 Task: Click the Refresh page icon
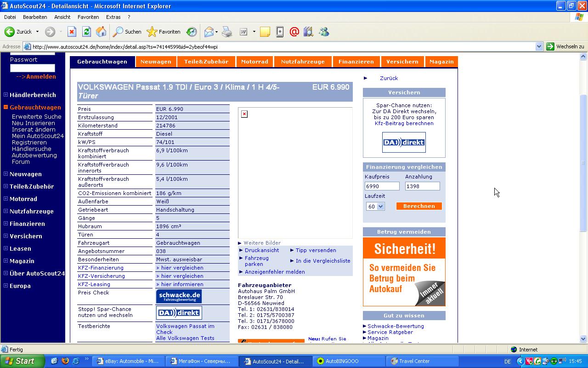click(86, 32)
